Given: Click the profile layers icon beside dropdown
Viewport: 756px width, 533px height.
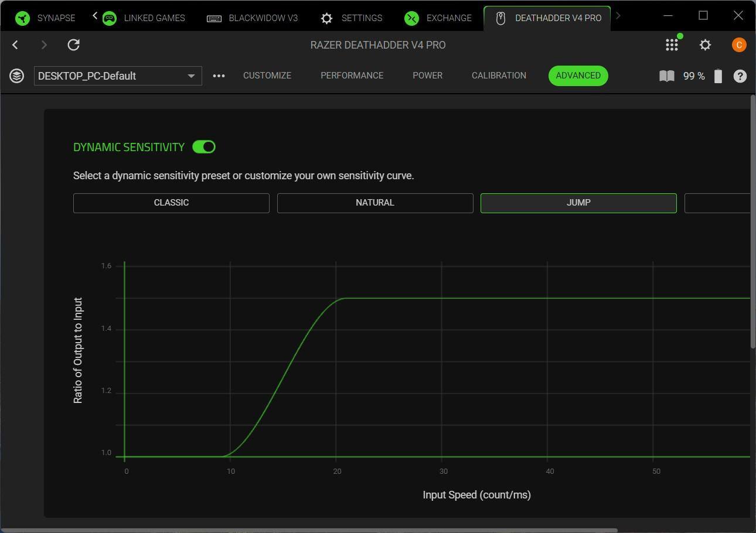Looking at the screenshot, I should [x=16, y=76].
